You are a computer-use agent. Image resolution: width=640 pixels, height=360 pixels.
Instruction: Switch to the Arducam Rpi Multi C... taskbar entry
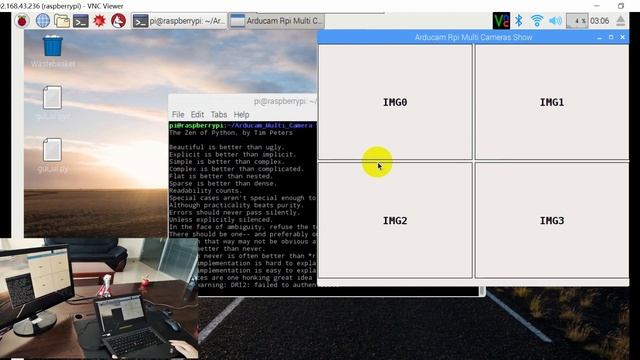pyautogui.click(x=277, y=21)
